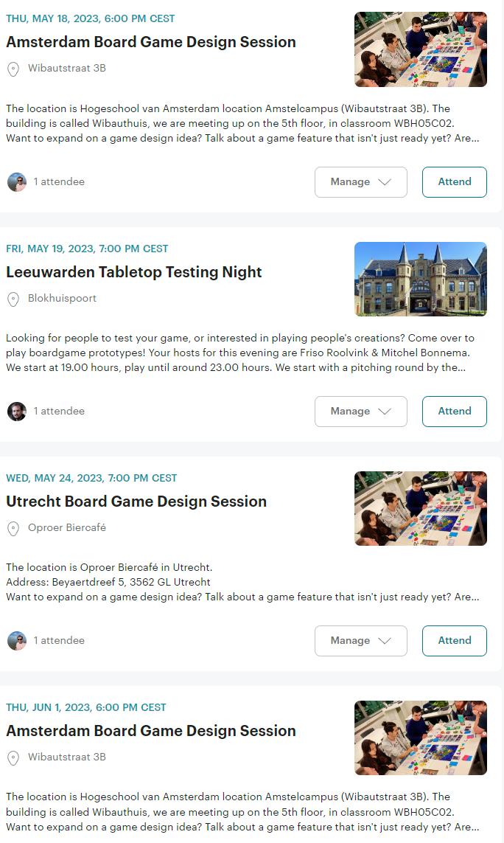
Task: Click Attend on the Utrecht Board Game session
Action: [x=454, y=641]
